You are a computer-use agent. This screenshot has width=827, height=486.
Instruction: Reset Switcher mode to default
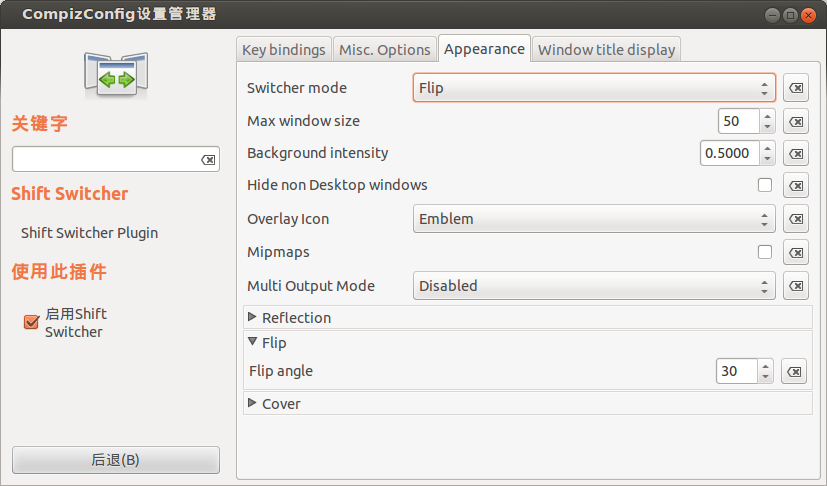pos(796,88)
